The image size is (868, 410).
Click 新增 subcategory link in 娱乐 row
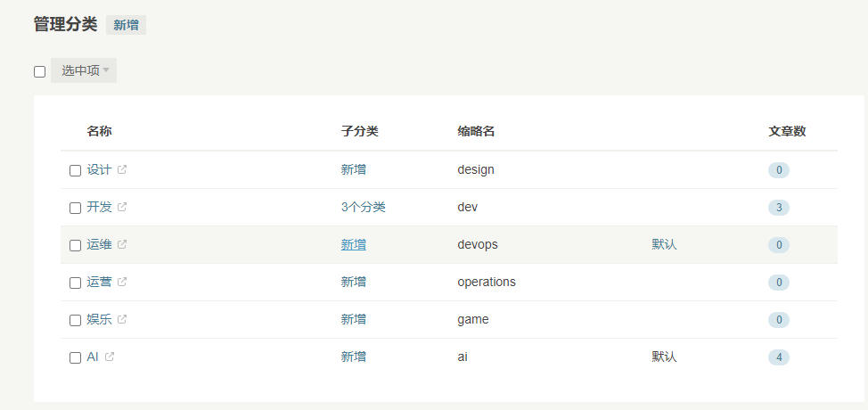(x=353, y=319)
